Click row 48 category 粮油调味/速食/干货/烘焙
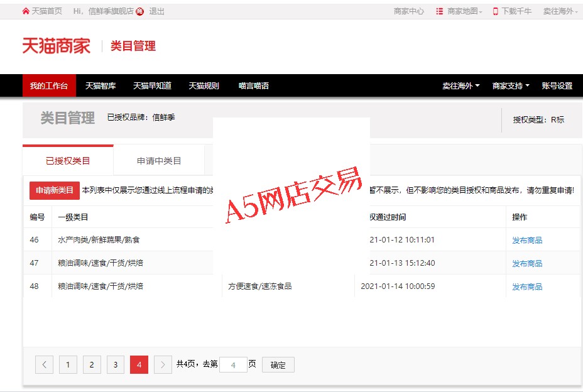Image resolution: width=583 pixels, height=392 pixels. point(101,286)
